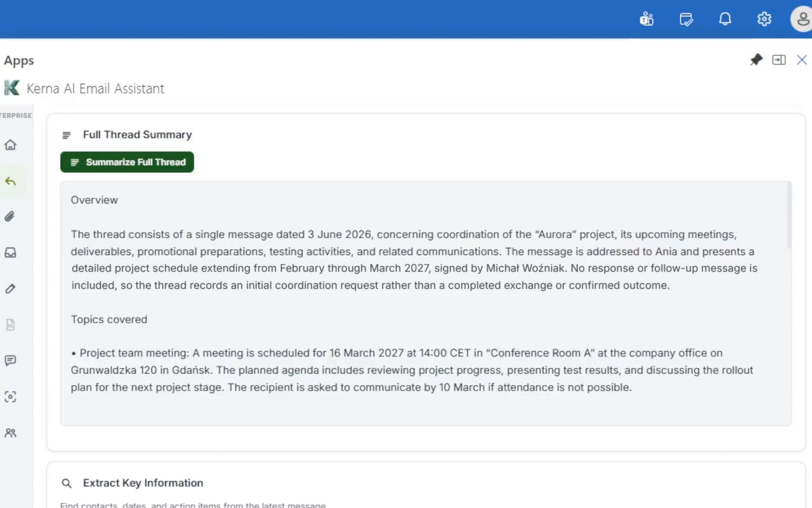Open the people contacts sidebar icon
Viewport: 812px width, 508px height.
(x=10, y=432)
